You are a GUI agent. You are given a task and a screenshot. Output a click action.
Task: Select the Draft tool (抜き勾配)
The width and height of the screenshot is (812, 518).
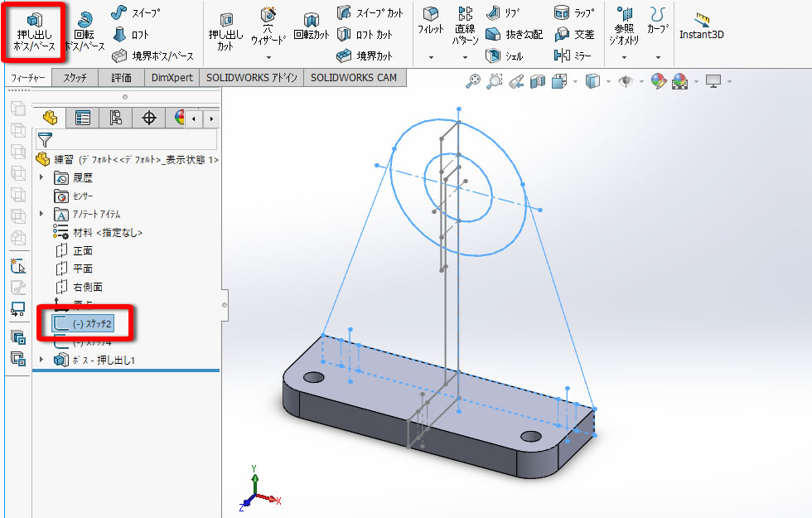pos(514,35)
